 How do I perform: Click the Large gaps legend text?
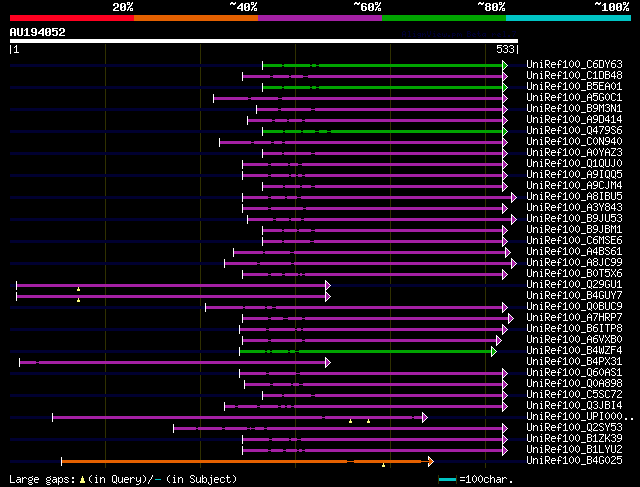(x=123, y=479)
